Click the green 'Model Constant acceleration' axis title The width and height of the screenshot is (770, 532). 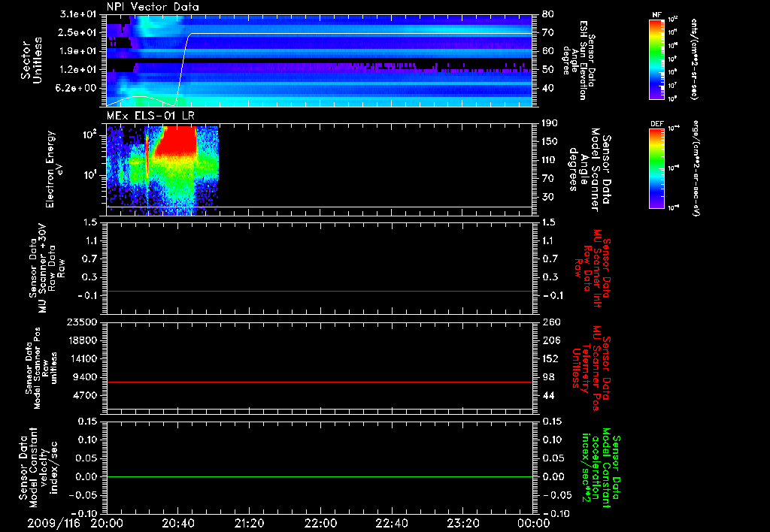[600, 467]
